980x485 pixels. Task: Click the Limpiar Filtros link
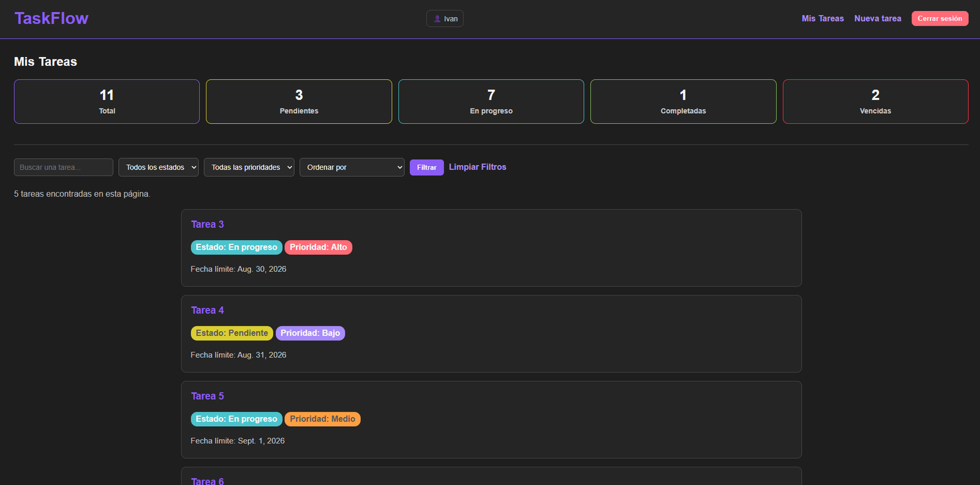(x=478, y=167)
